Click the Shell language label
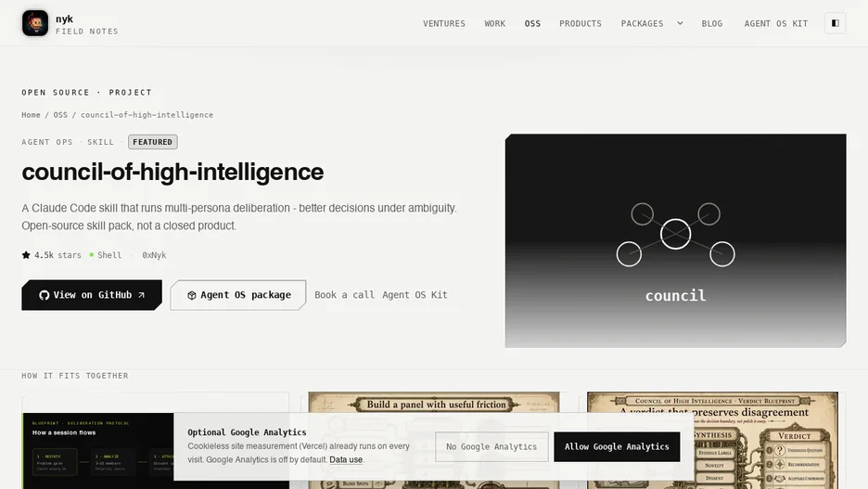 pos(109,255)
